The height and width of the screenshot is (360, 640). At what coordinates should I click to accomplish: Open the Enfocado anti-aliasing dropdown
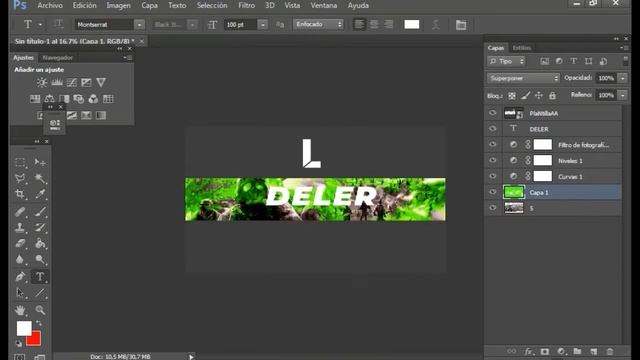[x=318, y=24]
